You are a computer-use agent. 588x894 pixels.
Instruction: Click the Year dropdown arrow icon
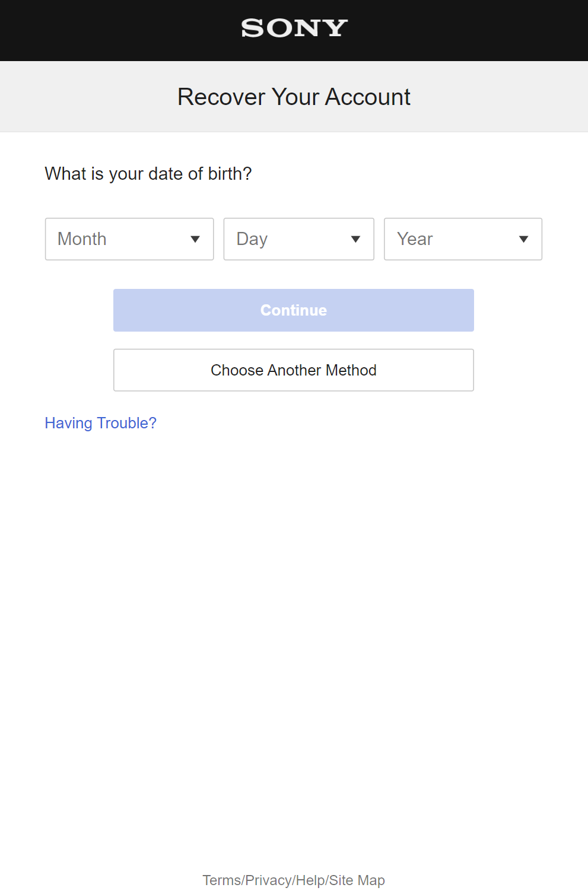click(523, 239)
